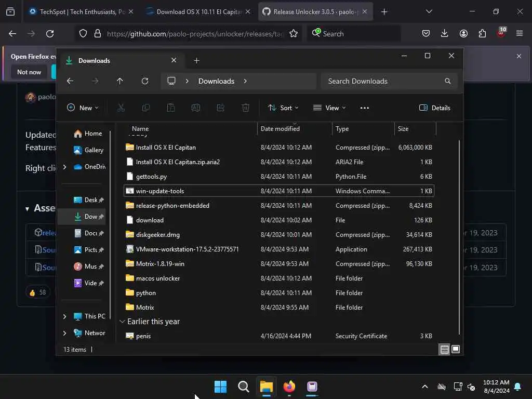The height and width of the screenshot is (399, 532).
Task: Open Firefox extensions puzzle icon
Action: pos(482,33)
